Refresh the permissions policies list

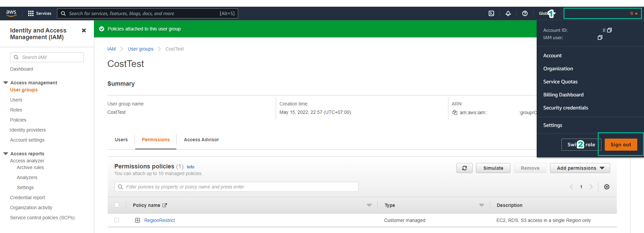(x=465, y=168)
